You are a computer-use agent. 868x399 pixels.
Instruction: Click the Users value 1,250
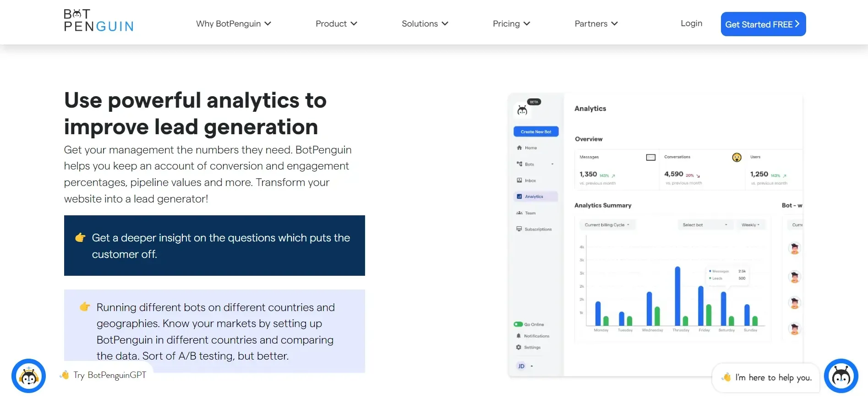[759, 174]
